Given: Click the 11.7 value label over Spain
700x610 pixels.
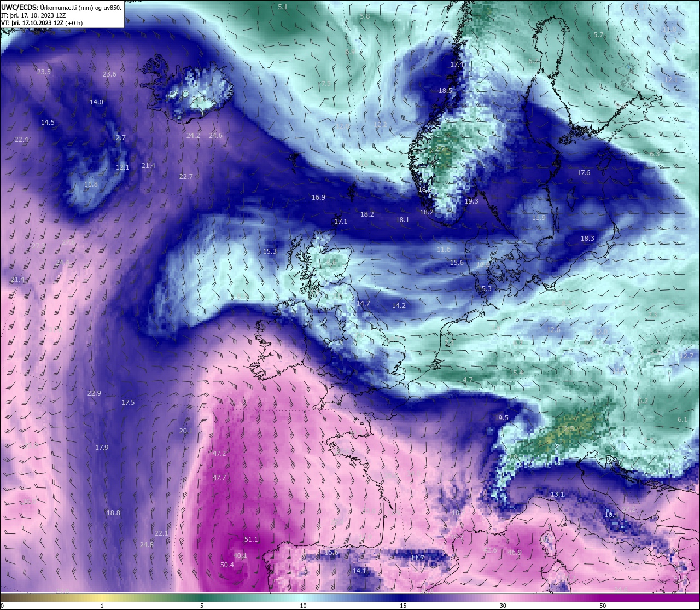Looking at the screenshot, I should 417,557.
